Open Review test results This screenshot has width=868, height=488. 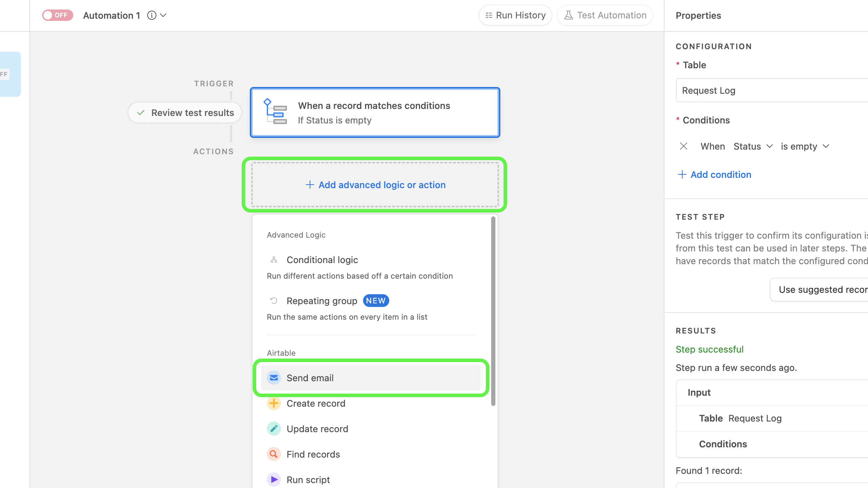tap(185, 113)
